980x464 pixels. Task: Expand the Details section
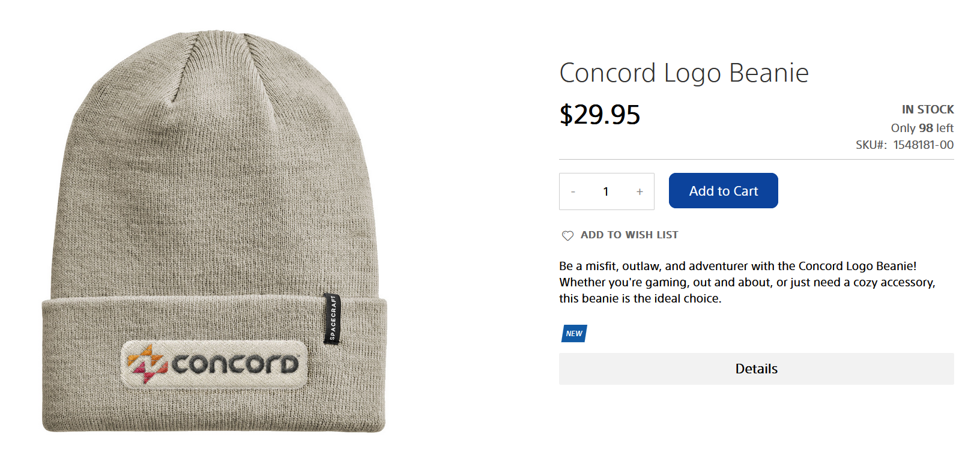tap(756, 369)
